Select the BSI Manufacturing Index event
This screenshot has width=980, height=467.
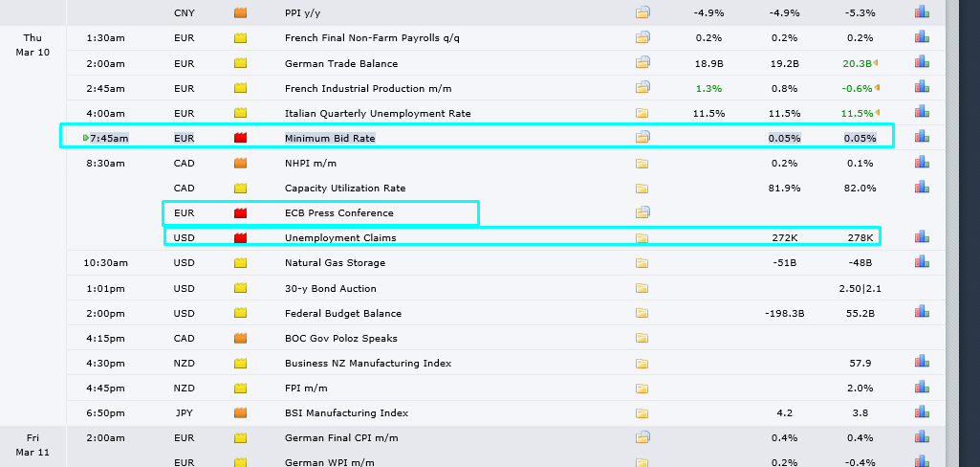coord(346,412)
